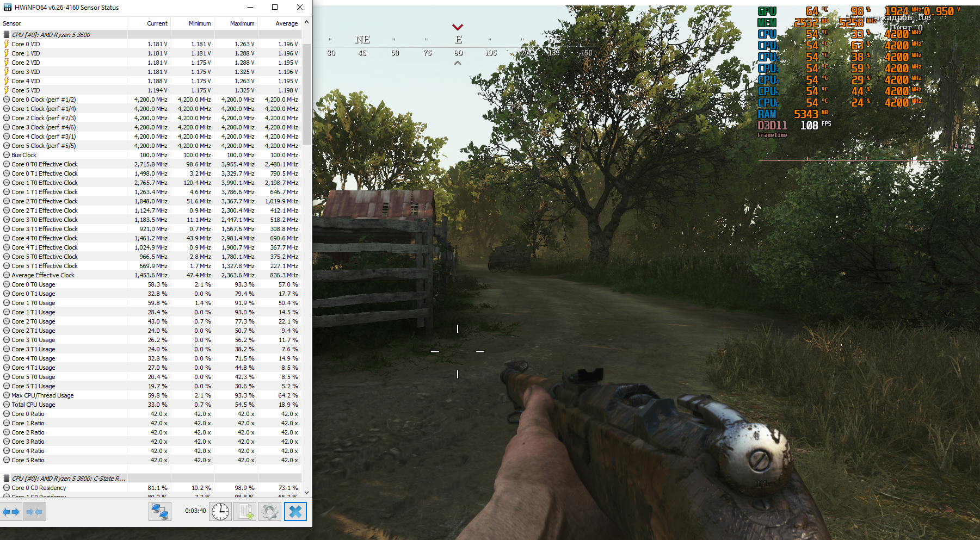Select the Core 0 Ratio row
The width and height of the screenshot is (980, 540).
[151, 414]
